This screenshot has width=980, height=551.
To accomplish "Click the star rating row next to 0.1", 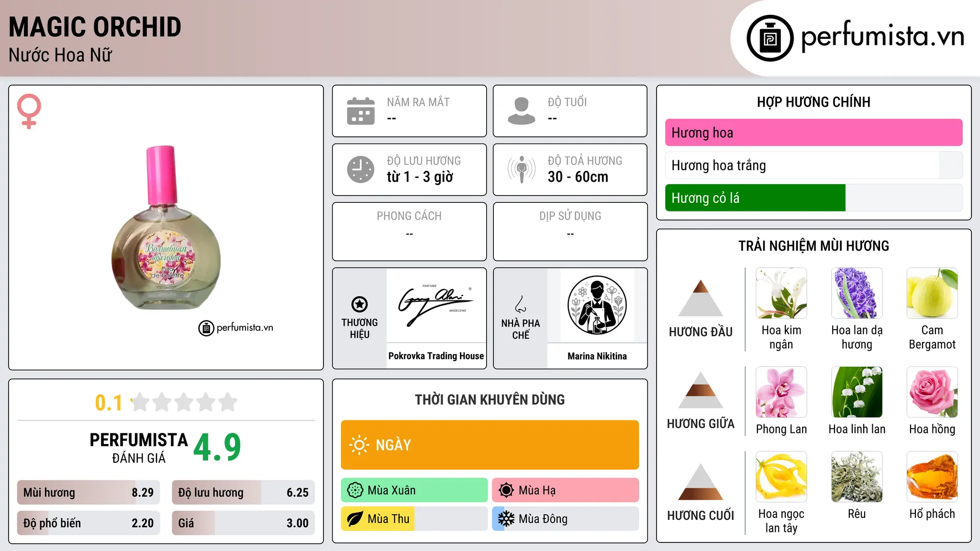I will 184,402.
